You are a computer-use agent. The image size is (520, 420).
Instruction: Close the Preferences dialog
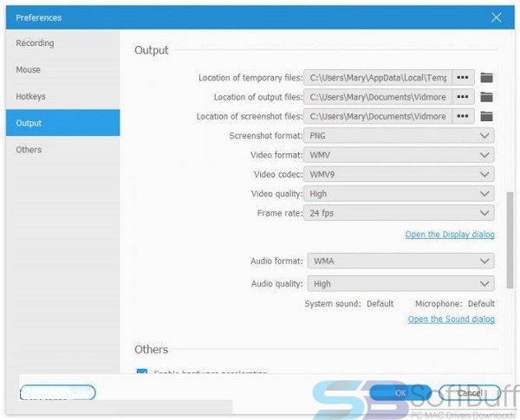(496, 17)
